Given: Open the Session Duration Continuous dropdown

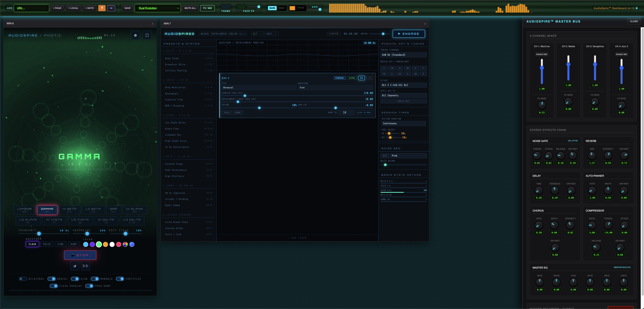Looking at the screenshot, I should tap(403, 123).
